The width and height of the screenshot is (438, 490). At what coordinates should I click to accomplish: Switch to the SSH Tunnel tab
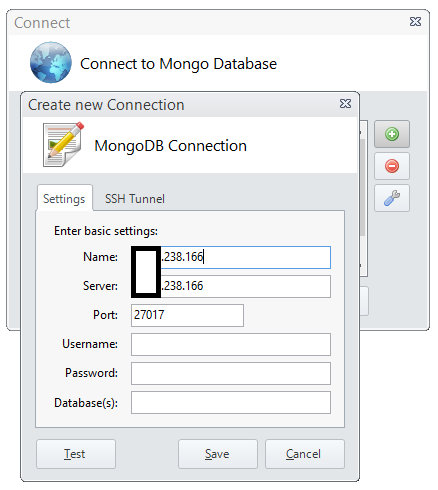click(x=135, y=199)
